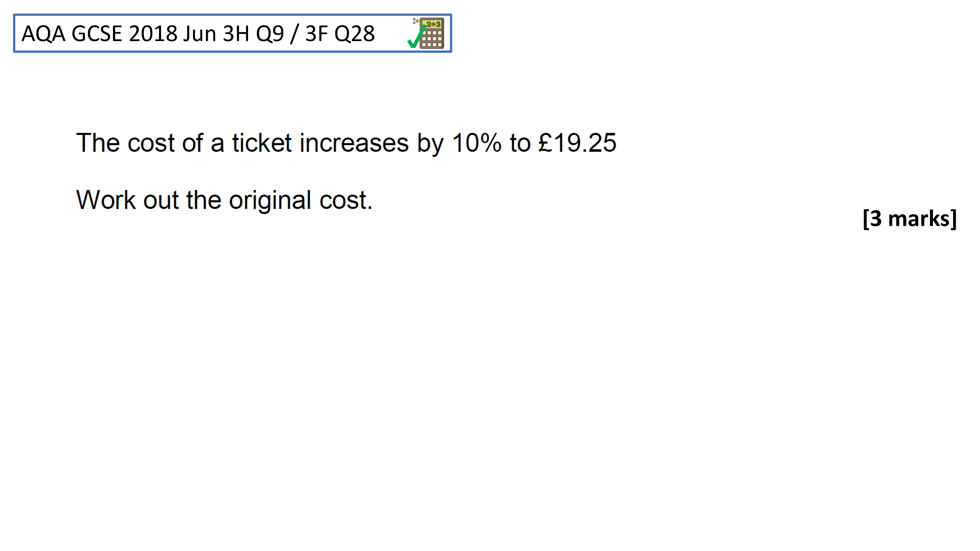Click the sparkle stars above the checkmark
This screenshot has height=551, width=980.
click(x=415, y=21)
